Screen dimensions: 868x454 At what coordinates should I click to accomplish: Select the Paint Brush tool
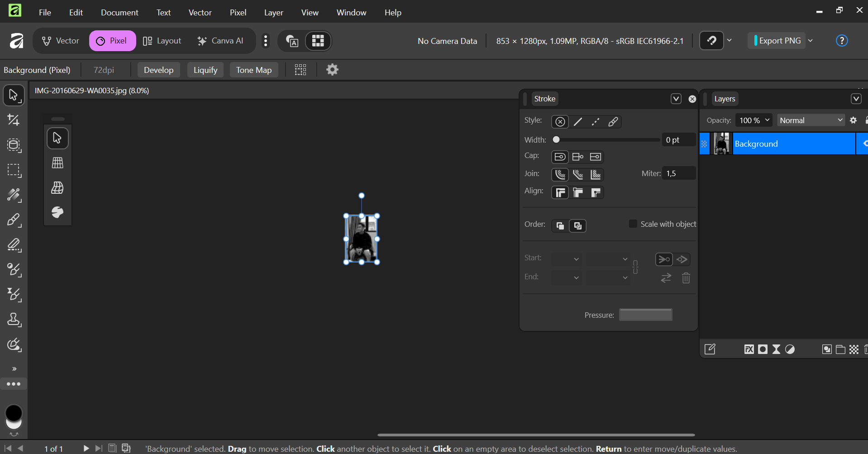(x=14, y=220)
